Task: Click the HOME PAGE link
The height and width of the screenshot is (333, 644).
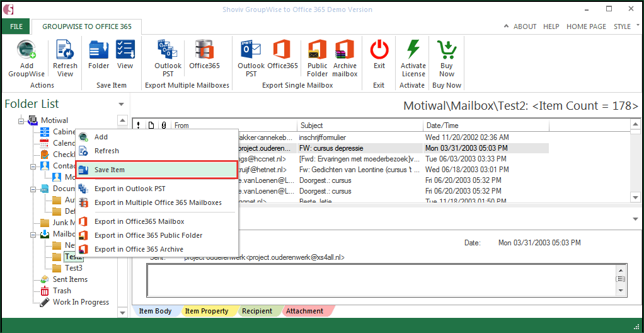Action: [x=586, y=26]
